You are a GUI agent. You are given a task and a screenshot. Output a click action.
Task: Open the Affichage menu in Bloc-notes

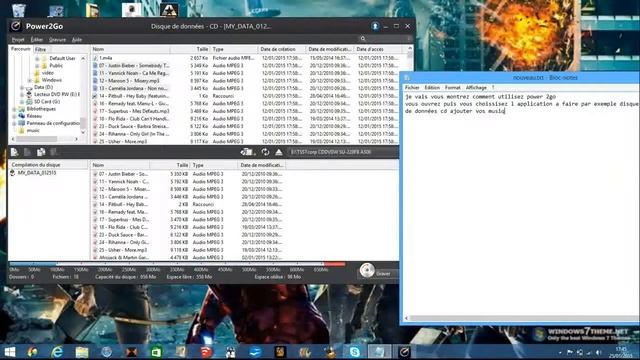[x=476, y=87]
